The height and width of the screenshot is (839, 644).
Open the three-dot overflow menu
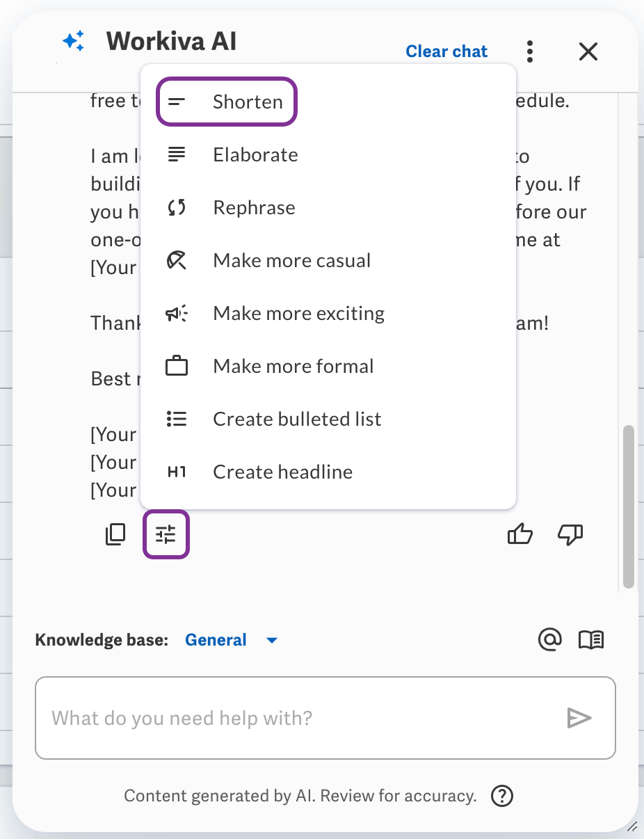point(530,51)
